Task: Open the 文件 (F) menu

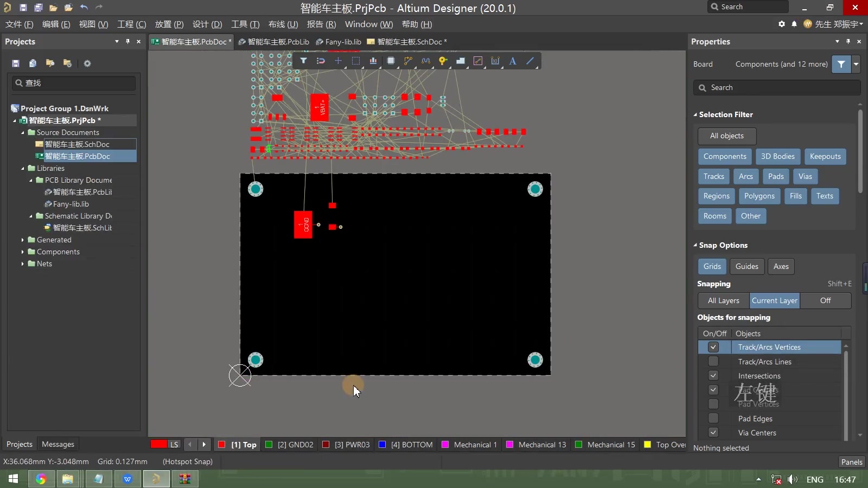Action: (x=20, y=24)
